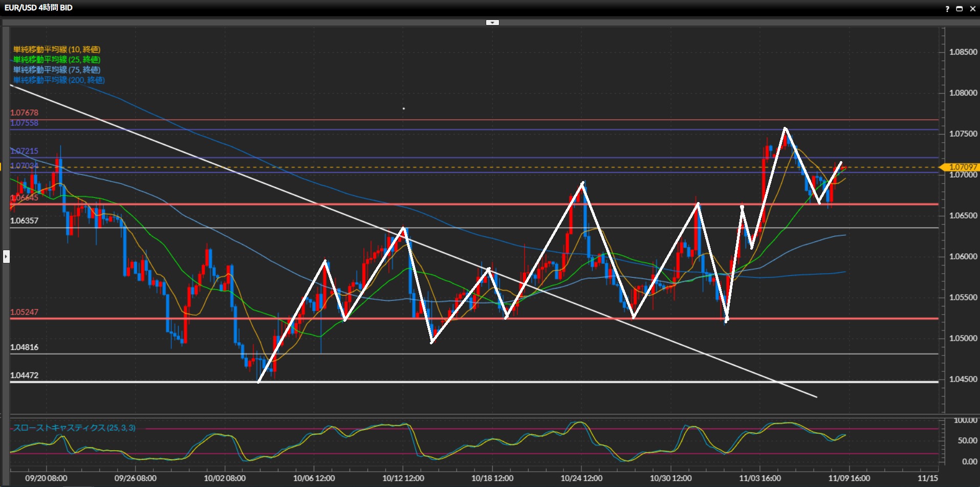Click the 単純移動平均線 (75, 終値) indicator label
The height and width of the screenshot is (487, 980).
[57, 70]
